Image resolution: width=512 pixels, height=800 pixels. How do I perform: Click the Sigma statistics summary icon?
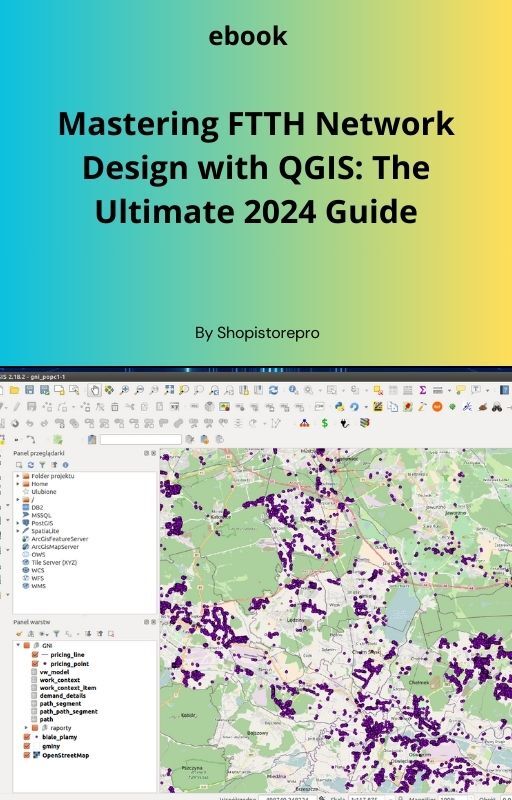(x=423, y=390)
